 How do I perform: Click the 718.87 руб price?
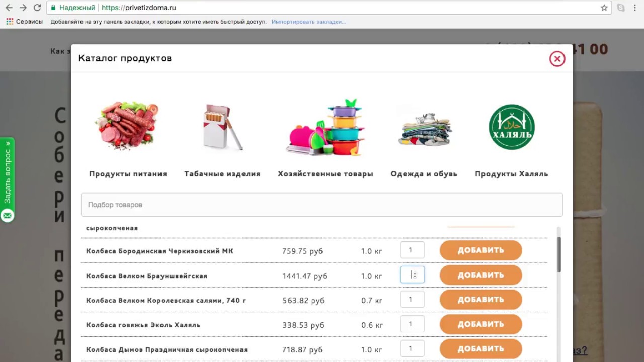point(303,349)
